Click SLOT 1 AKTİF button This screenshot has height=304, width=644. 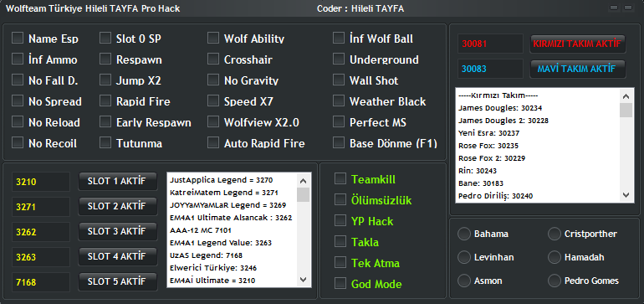117,182
